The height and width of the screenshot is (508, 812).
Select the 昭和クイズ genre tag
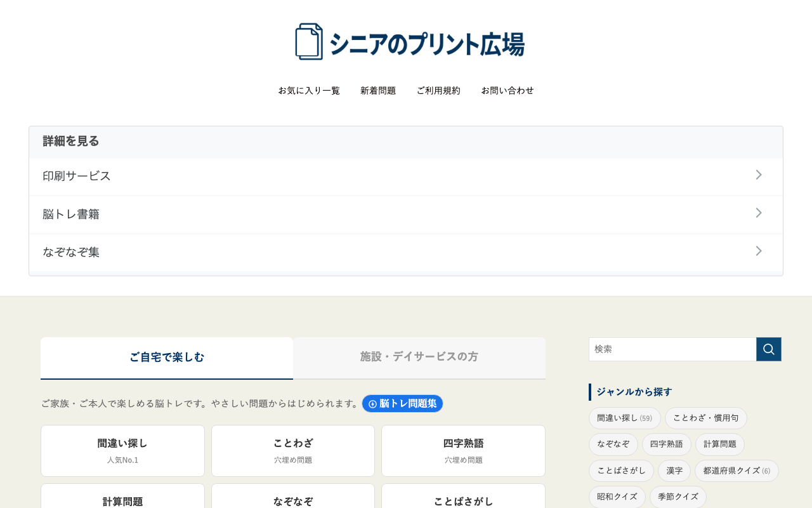[617, 497]
